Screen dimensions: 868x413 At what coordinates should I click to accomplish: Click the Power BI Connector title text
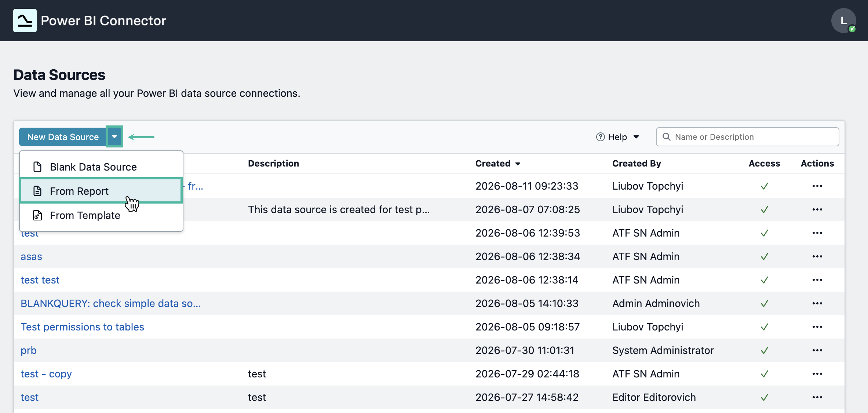point(103,21)
